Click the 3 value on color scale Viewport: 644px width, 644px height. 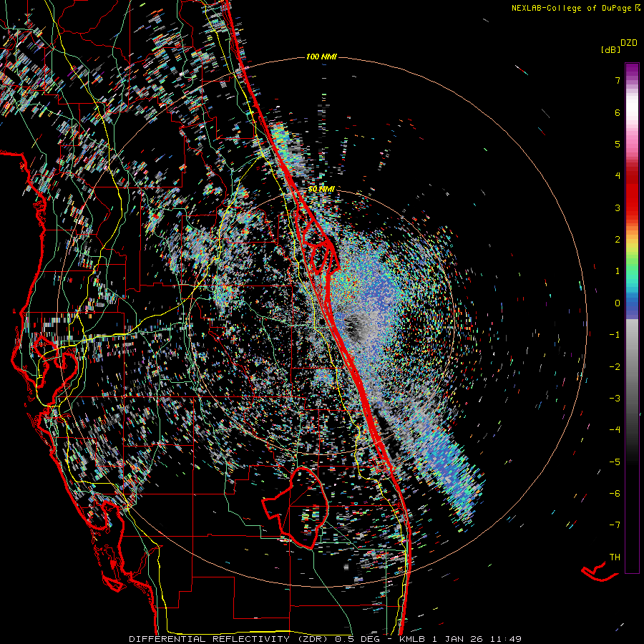pyautogui.click(x=618, y=208)
